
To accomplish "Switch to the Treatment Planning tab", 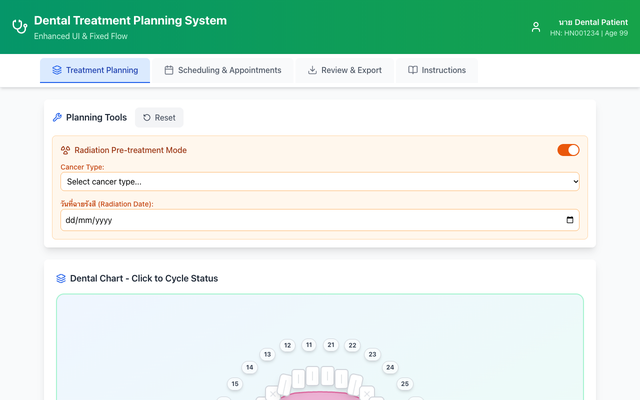I will (x=95, y=70).
